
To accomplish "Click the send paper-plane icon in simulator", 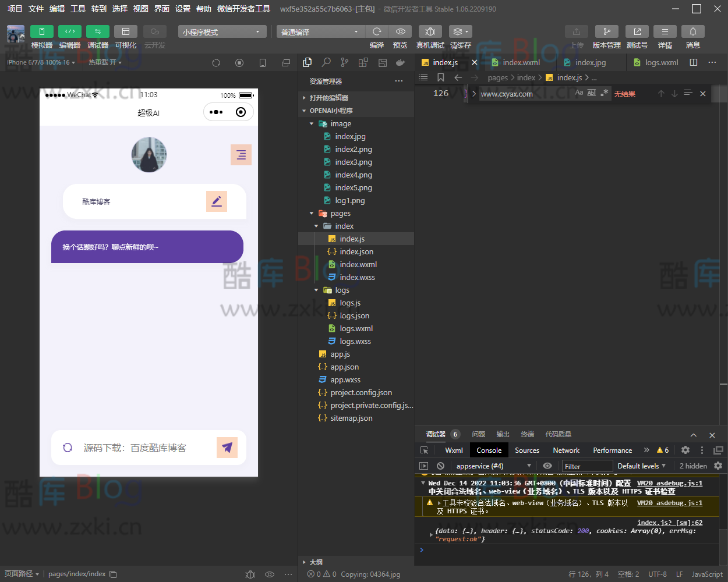I will pos(227,448).
